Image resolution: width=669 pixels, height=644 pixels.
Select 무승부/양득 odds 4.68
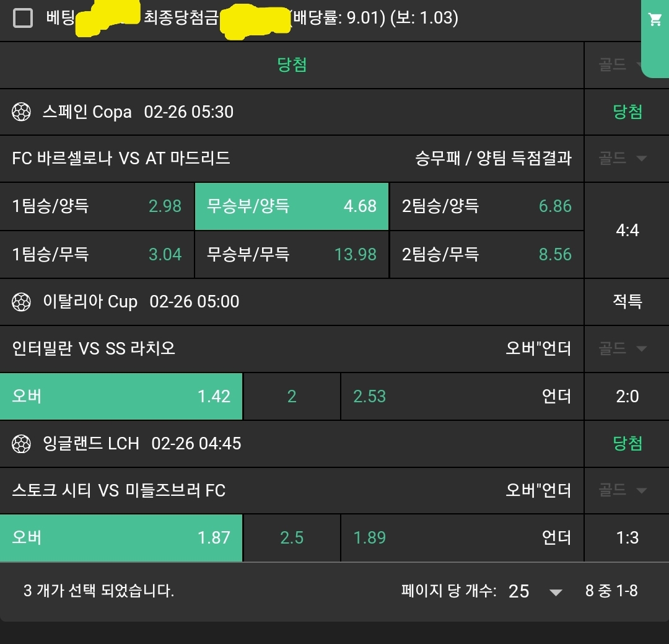click(292, 206)
